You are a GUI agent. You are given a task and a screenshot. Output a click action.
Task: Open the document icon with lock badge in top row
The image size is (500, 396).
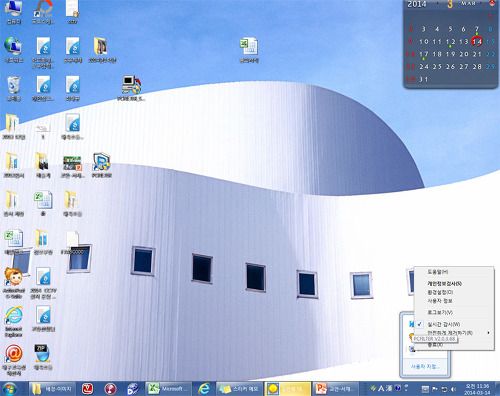coord(72,11)
